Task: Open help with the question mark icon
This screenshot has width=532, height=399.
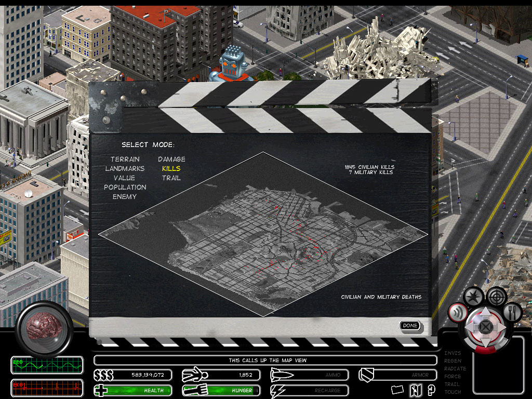Action: point(431,390)
